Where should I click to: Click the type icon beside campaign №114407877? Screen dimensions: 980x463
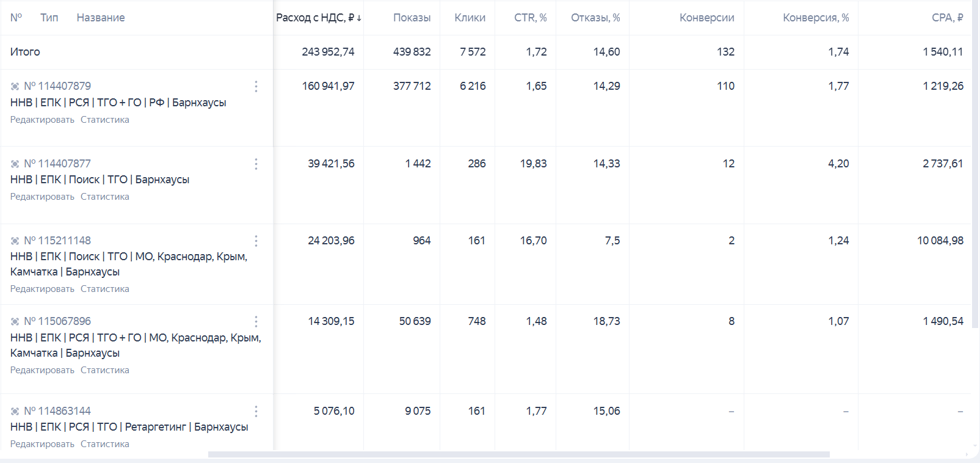(x=15, y=164)
